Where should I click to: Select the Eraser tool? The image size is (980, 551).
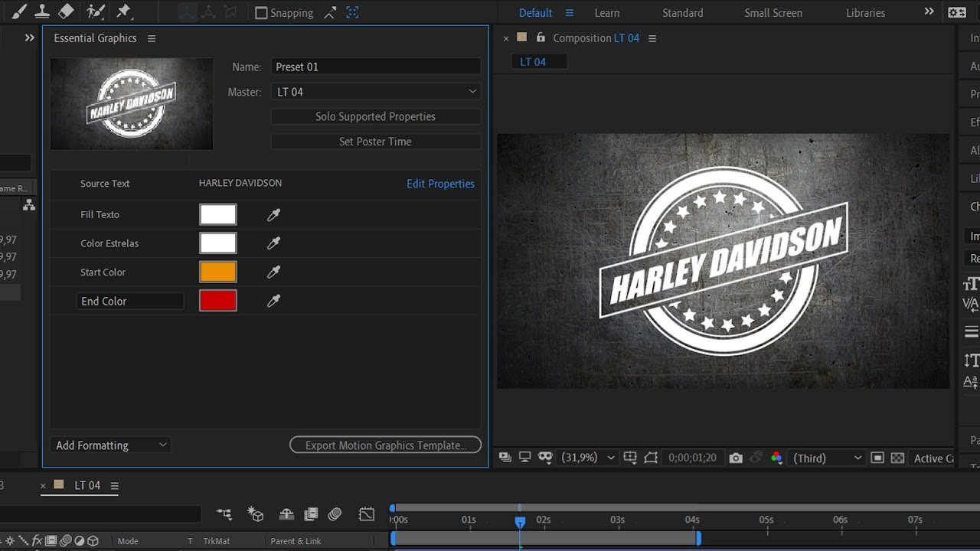(67, 11)
